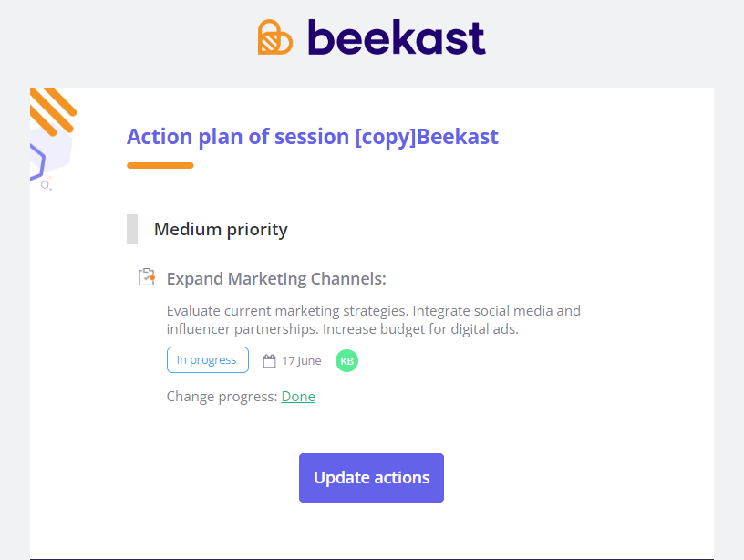Click the gray bar beside Medium priority
744x560 pixels.
[x=132, y=229]
